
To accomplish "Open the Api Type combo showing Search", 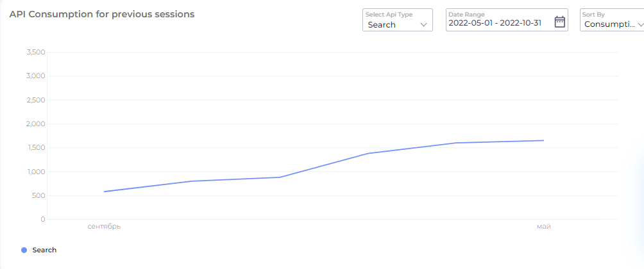I will (398, 20).
